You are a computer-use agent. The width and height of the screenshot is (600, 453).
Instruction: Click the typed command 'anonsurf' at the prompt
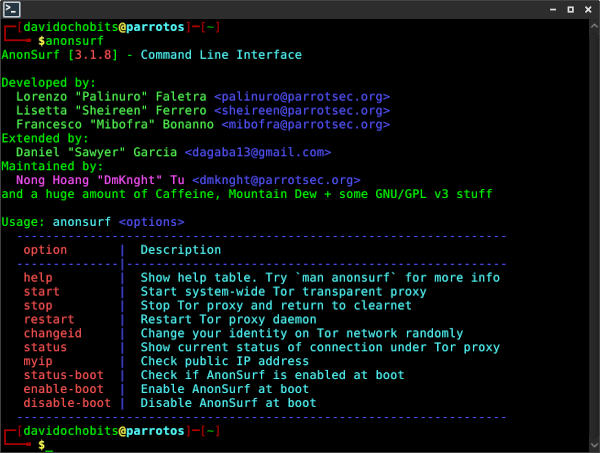tap(74, 41)
